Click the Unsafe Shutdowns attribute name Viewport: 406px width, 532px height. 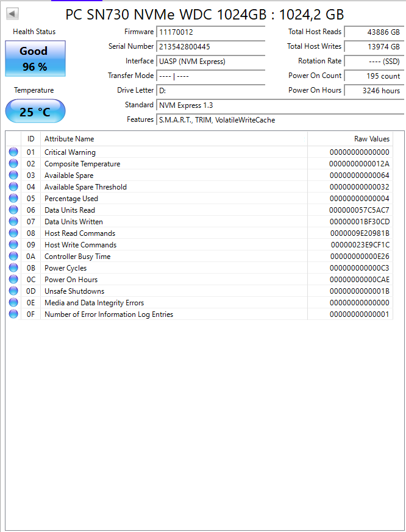point(74,291)
